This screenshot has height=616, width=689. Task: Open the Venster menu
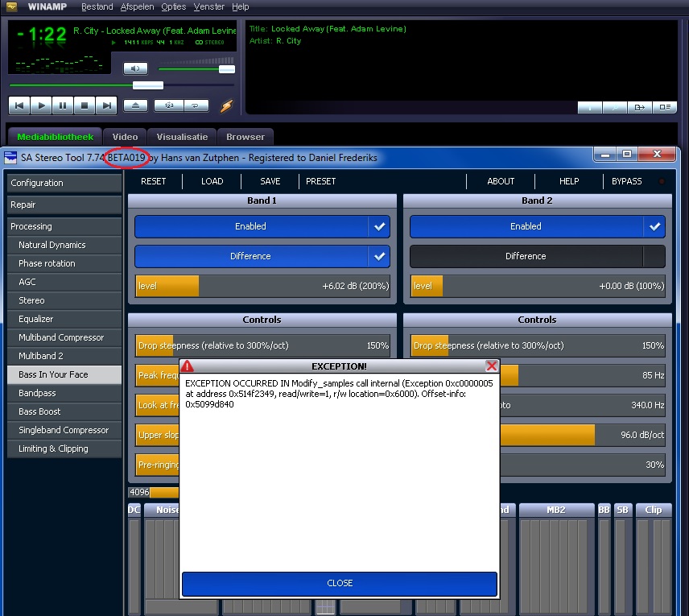click(208, 6)
